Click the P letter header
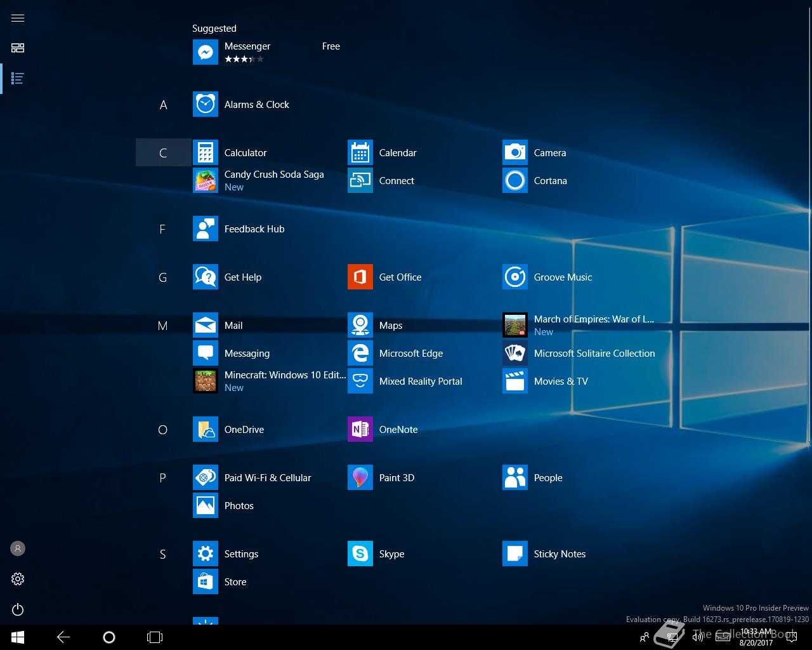This screenshot has height=650, width=812. [163, 478]
